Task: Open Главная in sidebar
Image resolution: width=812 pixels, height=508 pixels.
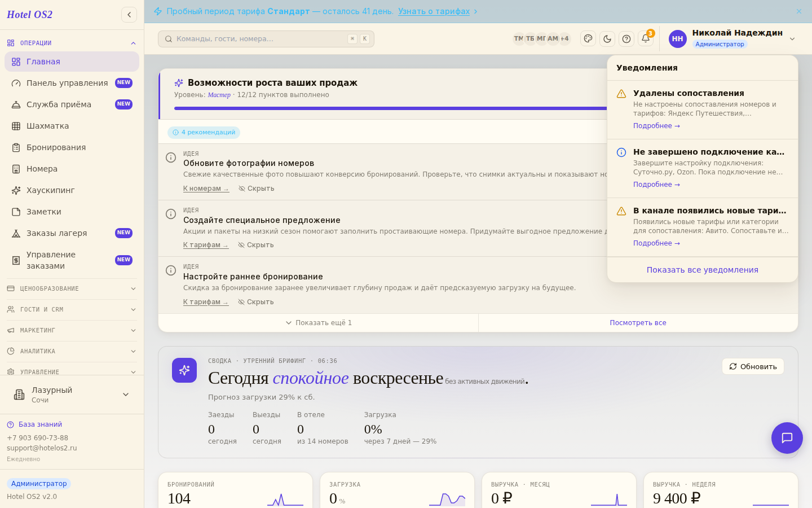Action: 72,62
